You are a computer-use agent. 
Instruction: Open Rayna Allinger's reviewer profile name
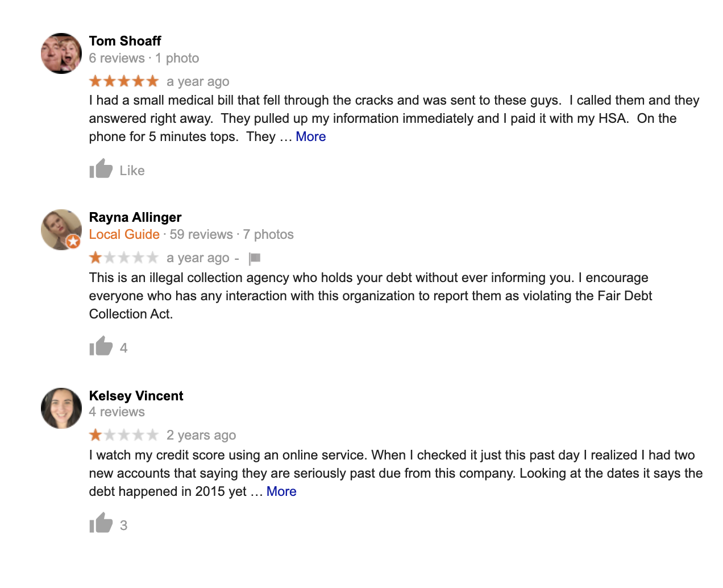pos(135,217)
